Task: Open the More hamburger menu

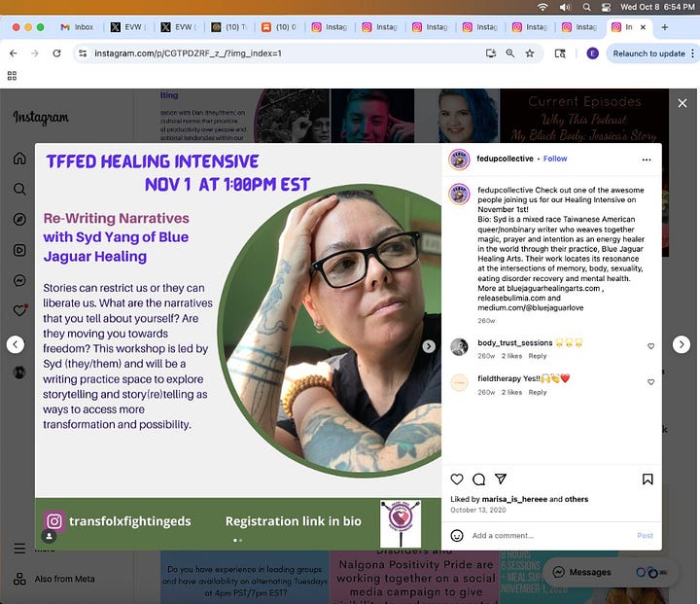Action: (19, 549)
